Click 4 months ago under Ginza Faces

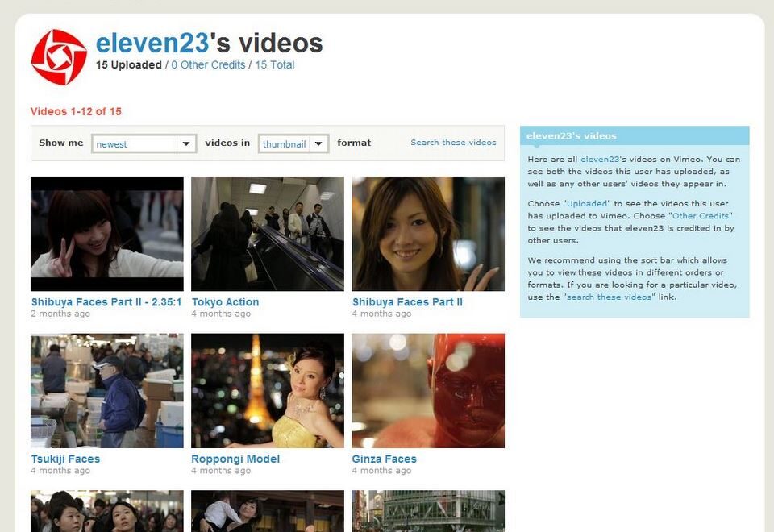(381, 471)
